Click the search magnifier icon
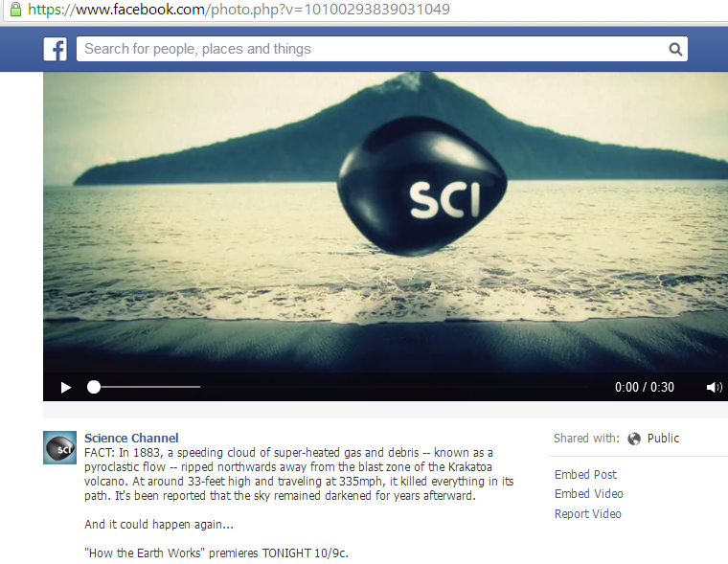 pyautogui.click(x=675, y=49)
